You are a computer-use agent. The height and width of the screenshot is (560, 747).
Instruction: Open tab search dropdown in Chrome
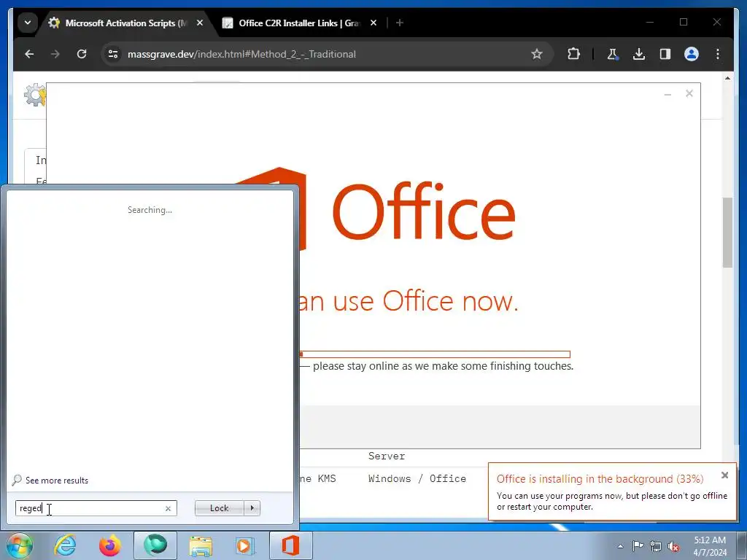[x=28, y=23]
